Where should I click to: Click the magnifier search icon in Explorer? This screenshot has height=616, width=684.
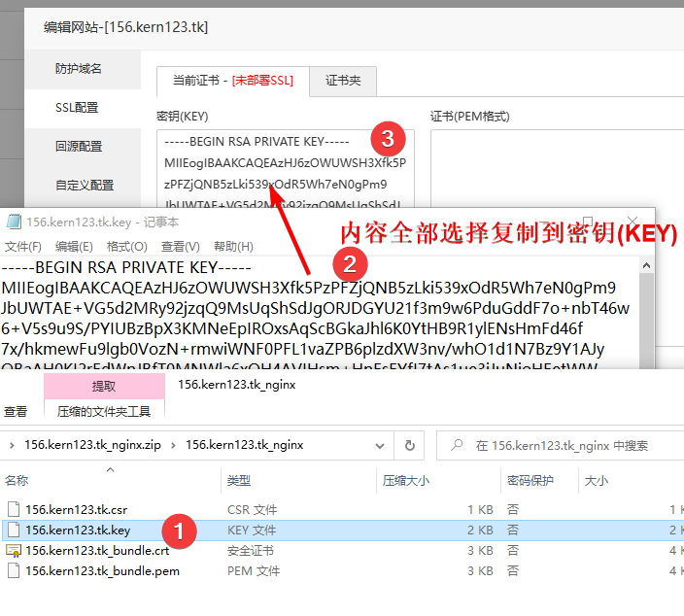(457, 445)
